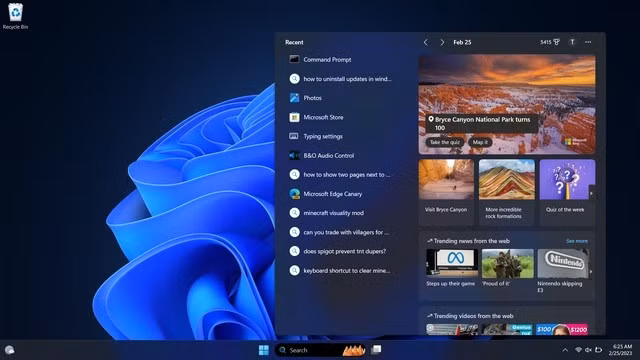Select recent search 'how to uninstall updates in wind...'
The image size is (640, 360).
pyautogui.click(x=340, y=79)
